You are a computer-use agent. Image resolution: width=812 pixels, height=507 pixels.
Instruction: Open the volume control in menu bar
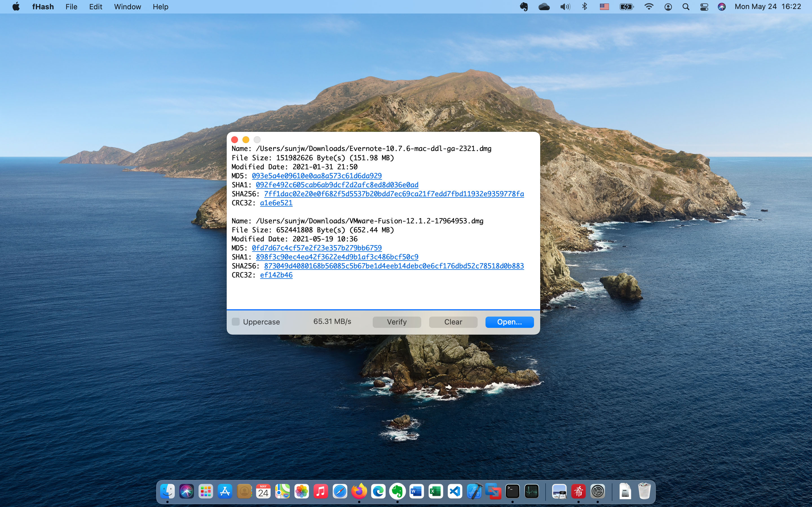(x=565, y=7)
